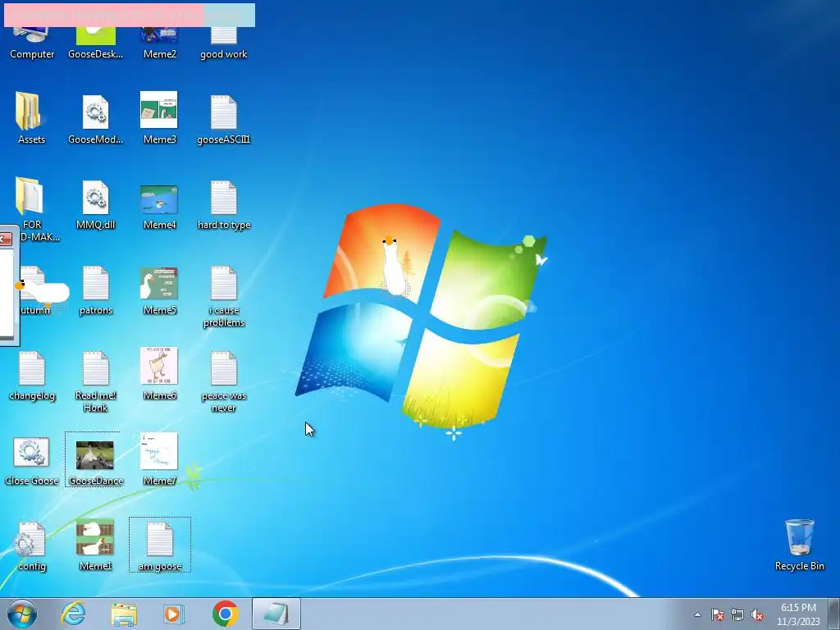Screen dimensions: 840x630
Task: Select the hard to type file
Action: tap(223, 204)
